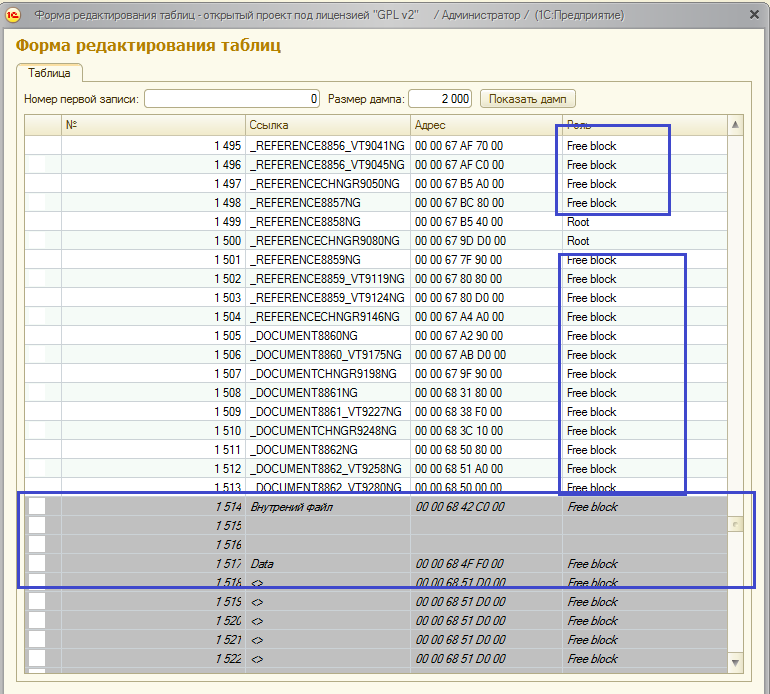
Task: Click the scroll up arrow of the table
Action: click(736, 124)
